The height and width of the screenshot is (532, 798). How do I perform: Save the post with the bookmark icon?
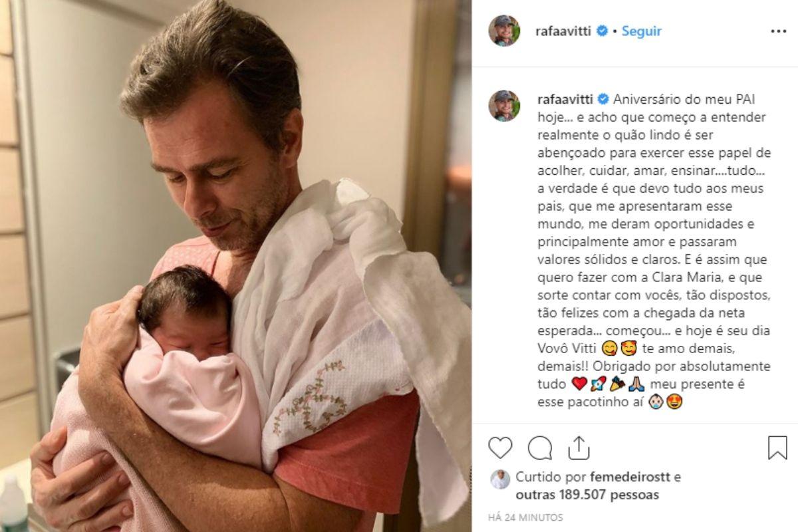point(777,448)
